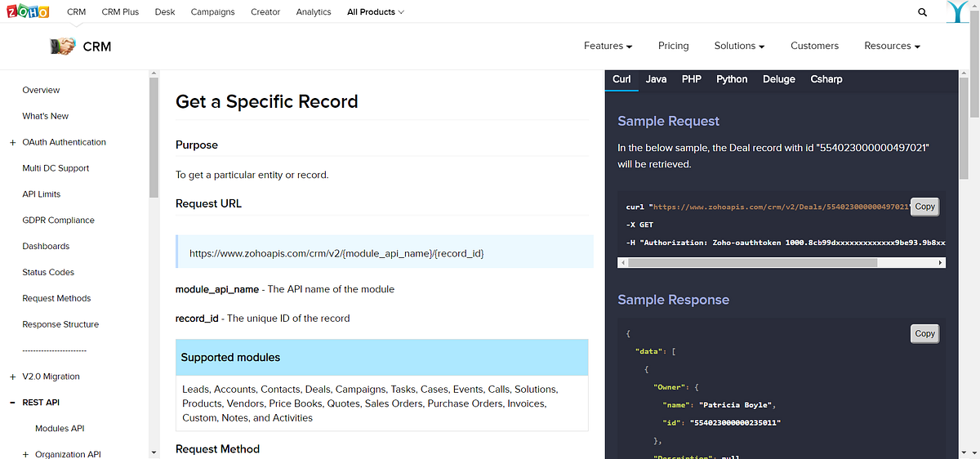This screenshot has width=980, height=459.
Task: Open Response Structure page
Action: pyautogui.click(x=60, y=325)
